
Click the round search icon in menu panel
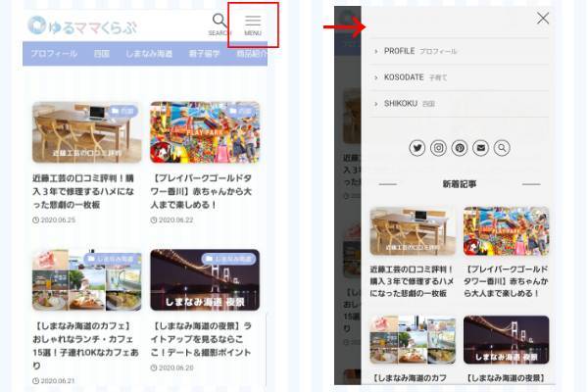coord(502,148)
